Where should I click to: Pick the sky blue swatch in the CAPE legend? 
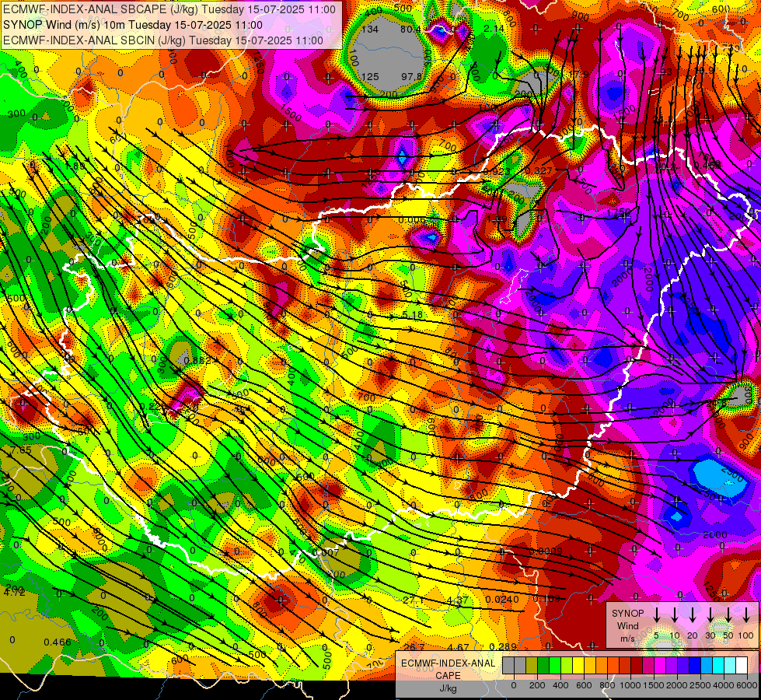coord(707,665)
